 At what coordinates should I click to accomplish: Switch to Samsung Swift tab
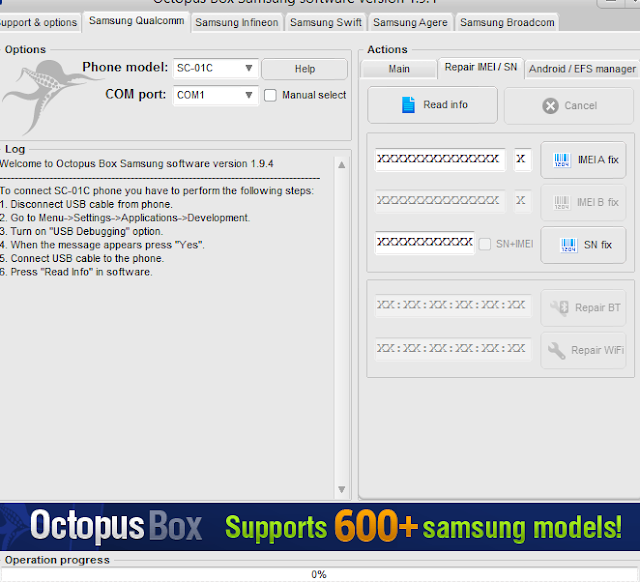click(x=326, y=22)
